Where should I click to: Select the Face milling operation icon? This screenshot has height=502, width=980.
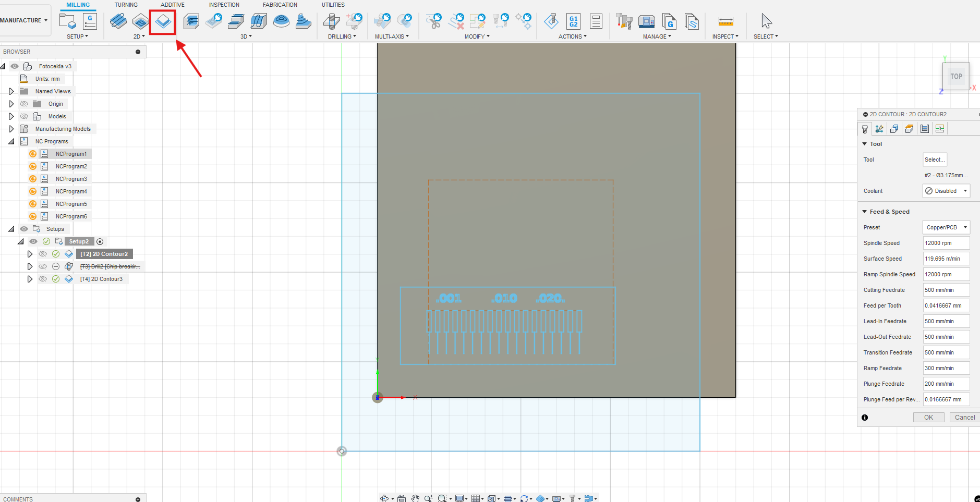click(118, 21)
